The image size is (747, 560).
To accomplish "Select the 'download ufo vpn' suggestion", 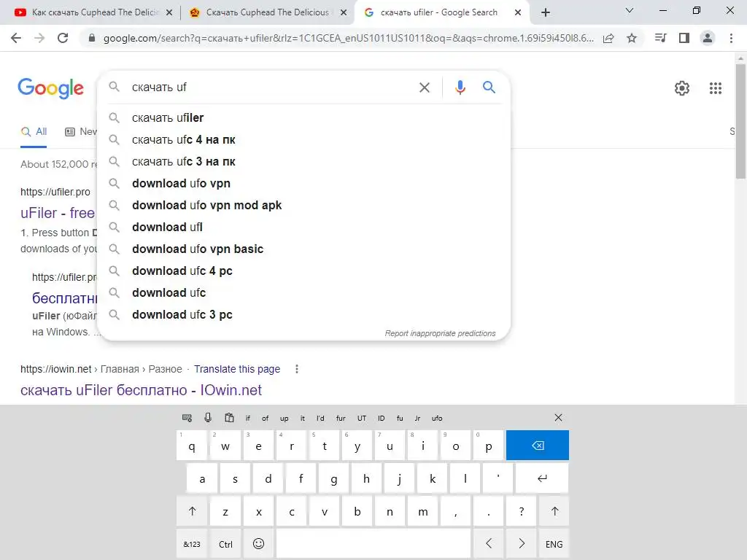I will pyautogui.click(x=181, y=183).
